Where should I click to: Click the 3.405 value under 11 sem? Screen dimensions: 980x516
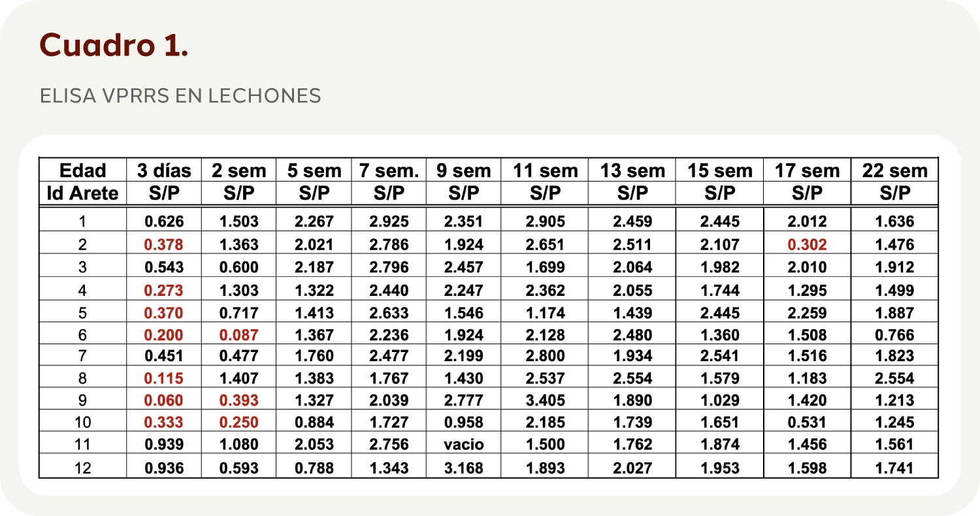coord(545,400)
